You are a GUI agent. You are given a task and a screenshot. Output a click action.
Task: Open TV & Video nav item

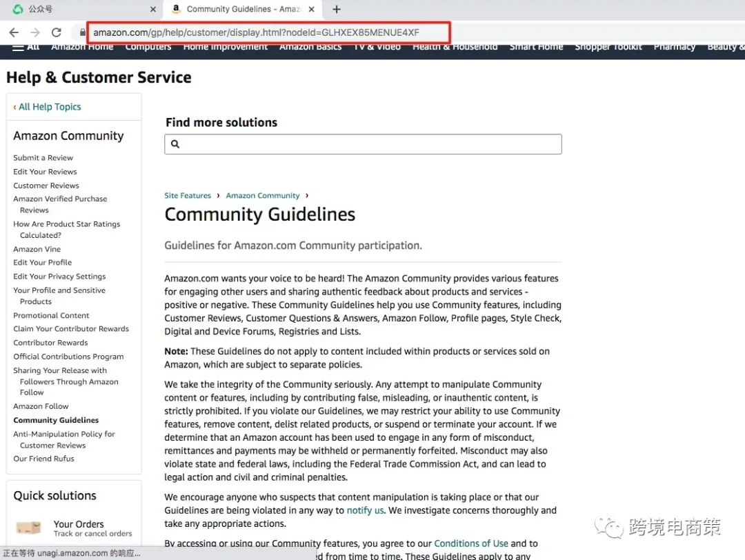[377, 47]
